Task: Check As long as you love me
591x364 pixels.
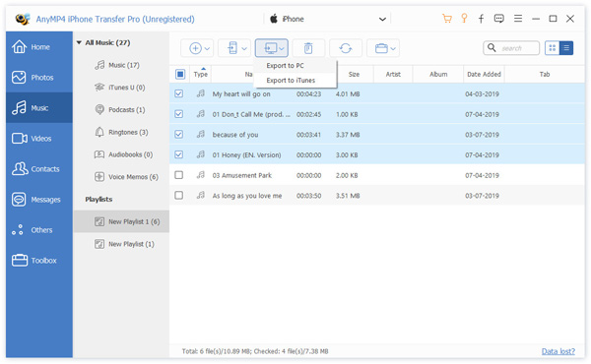Action: pyautogui.click(x=179, y=195)
